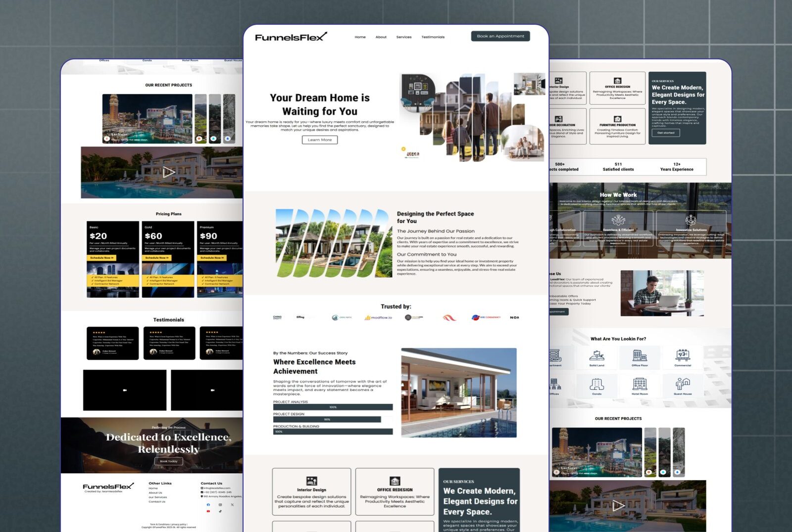Click the Learn More button in hero section
The width and height of the screenshot is (792, 532).
[x=320, y=140]
